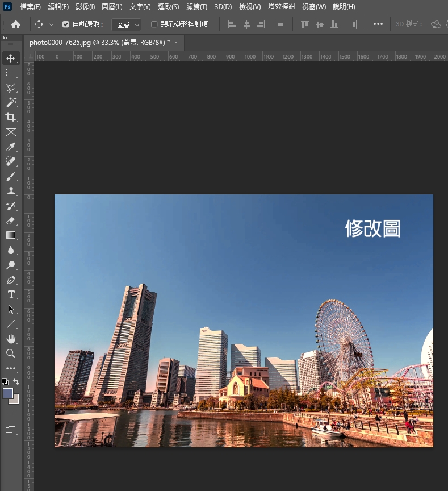Toggle Quick Mask mode icon
This screenshot has width=448, height=491.
point(11,415)
